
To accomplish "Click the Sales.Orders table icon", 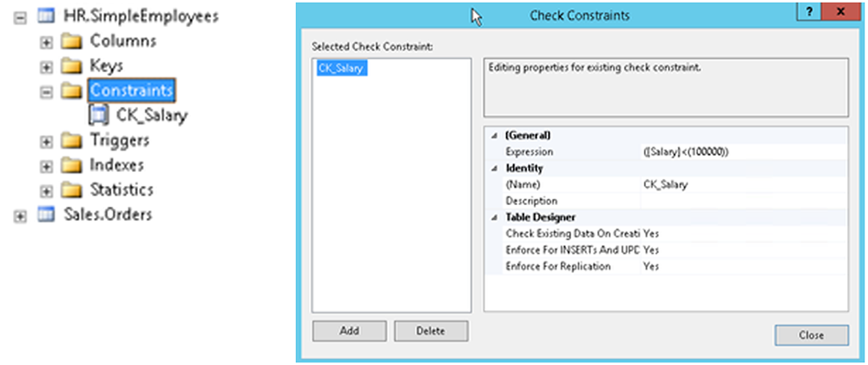I will (45, 215).
